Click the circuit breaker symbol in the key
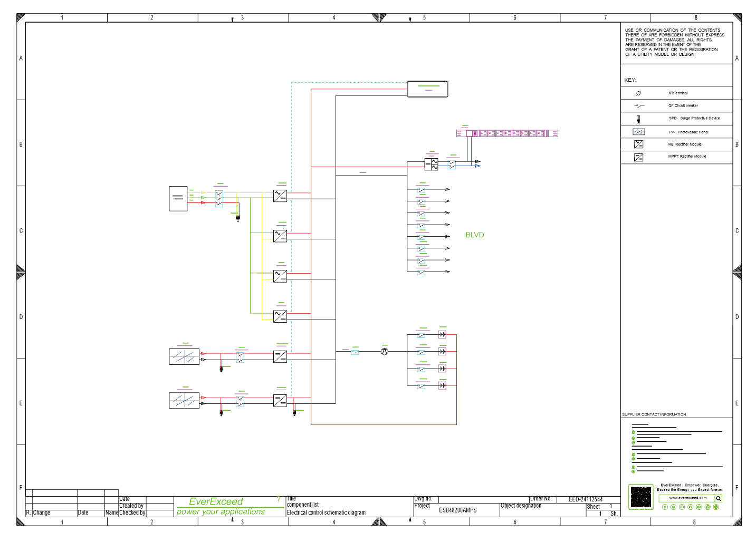Screen dimensions: 756x542 click(x=639, y=106)
